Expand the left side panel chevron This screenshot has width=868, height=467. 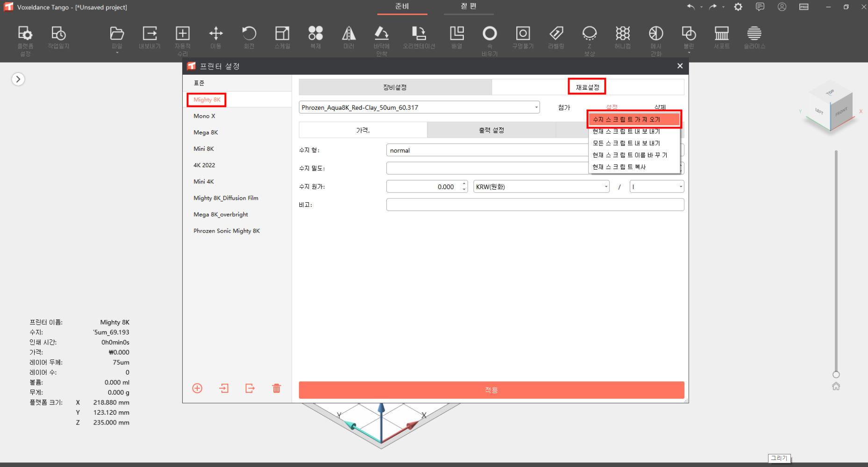coord(18,79)
